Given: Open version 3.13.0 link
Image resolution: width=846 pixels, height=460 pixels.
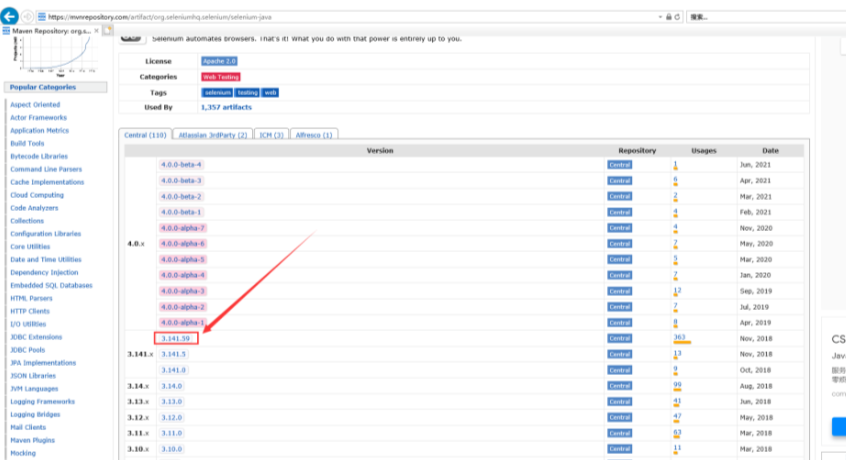Looking at the screenshot, I should coord(172,402).
